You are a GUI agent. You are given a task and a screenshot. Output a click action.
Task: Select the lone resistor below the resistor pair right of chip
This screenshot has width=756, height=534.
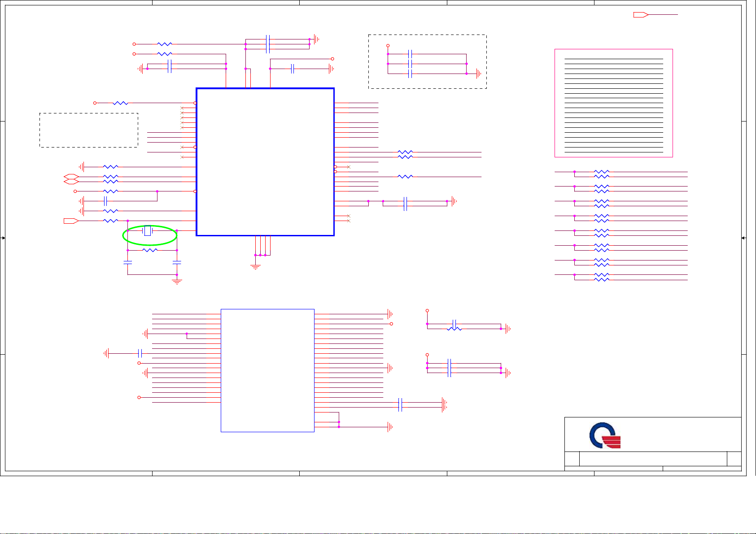[x=405, y=177]
